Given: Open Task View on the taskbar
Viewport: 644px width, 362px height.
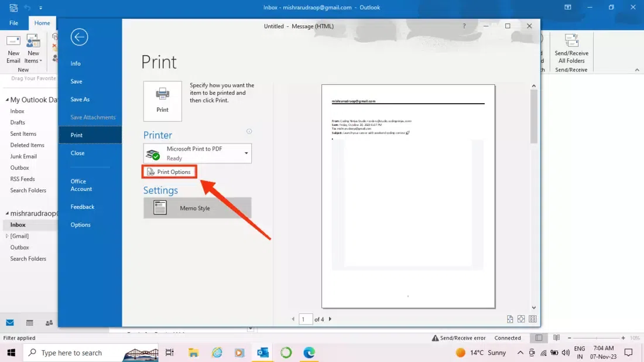Looking at the screenshot, I should pos(170,353).
